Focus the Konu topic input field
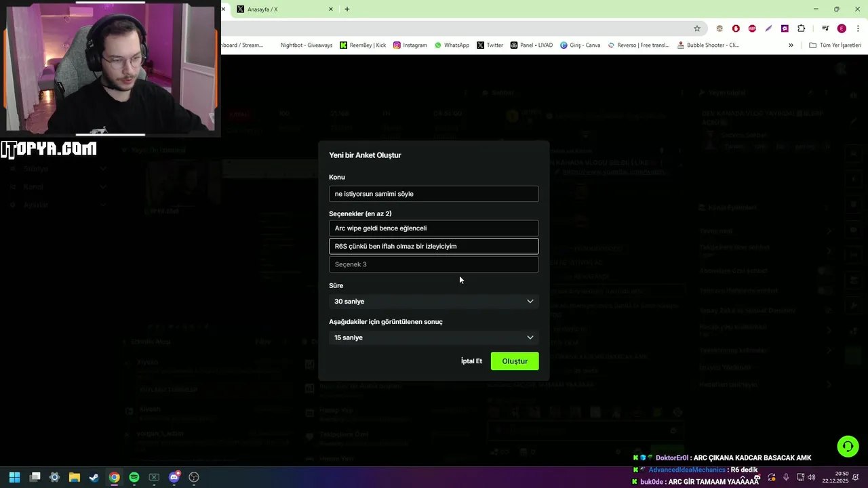868x488 pixels. click(x=434, y=194)
